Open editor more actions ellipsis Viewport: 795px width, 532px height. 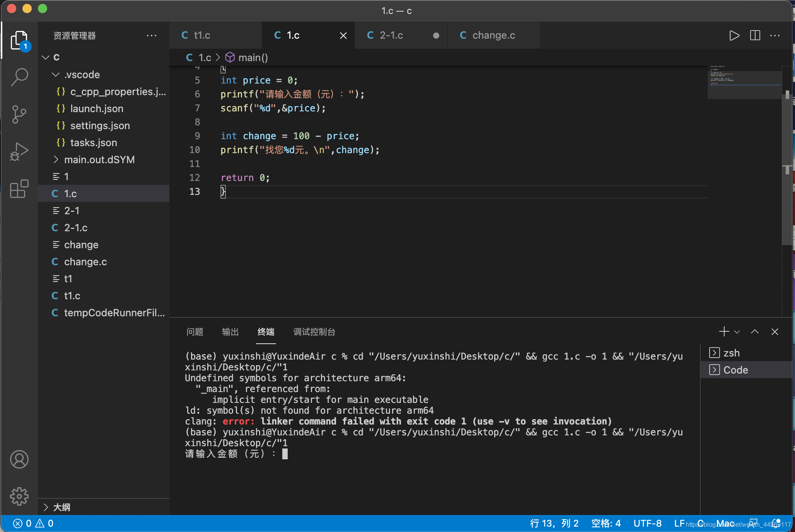click(x=775, y=36)
